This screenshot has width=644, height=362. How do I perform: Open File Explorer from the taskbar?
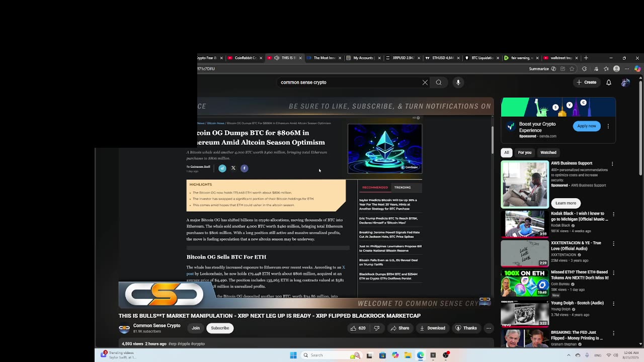(x=408, y=355)
